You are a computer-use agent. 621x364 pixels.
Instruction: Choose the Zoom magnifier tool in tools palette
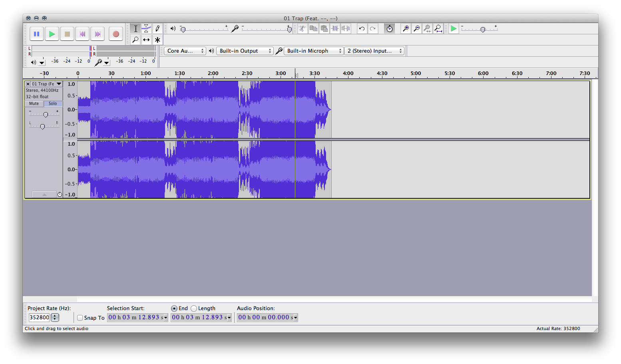(135, 40)
